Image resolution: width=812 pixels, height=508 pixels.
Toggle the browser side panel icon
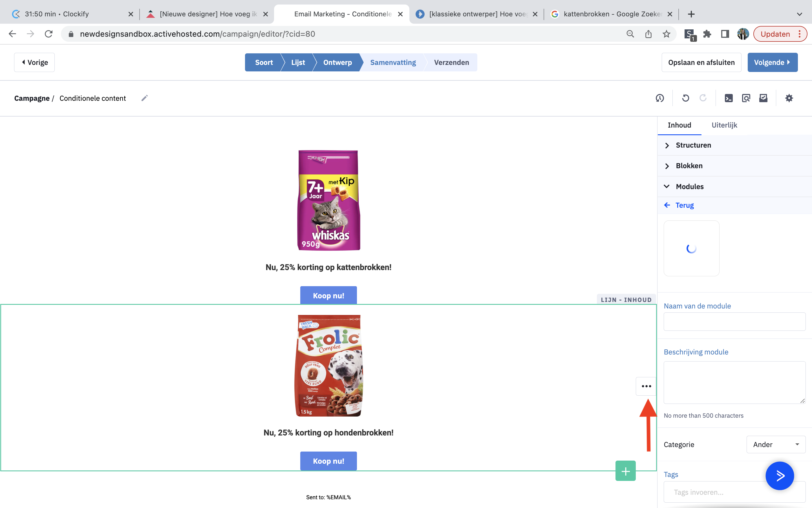coord(725,34)
